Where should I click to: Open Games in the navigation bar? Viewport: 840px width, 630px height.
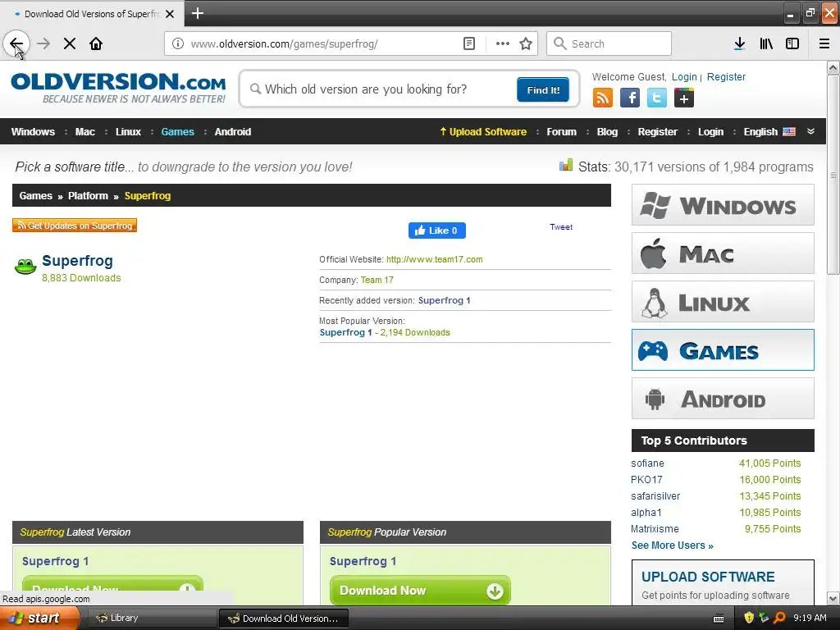point(178,132)
